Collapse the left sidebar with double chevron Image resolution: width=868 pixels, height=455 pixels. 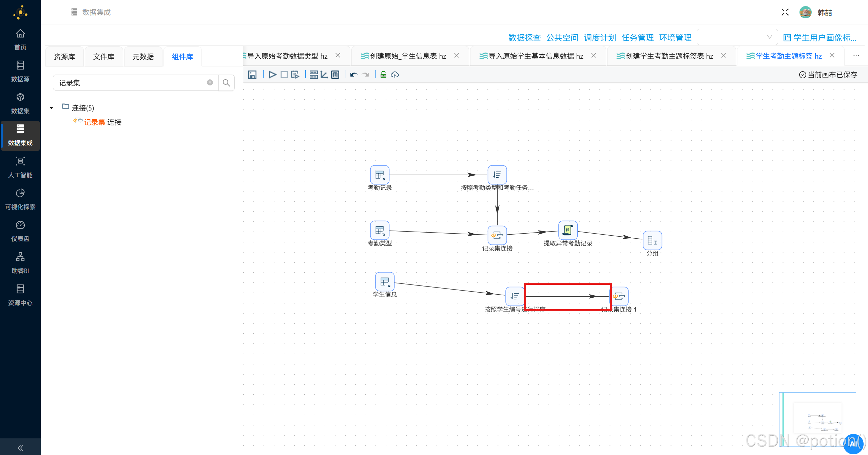[20, 448]
